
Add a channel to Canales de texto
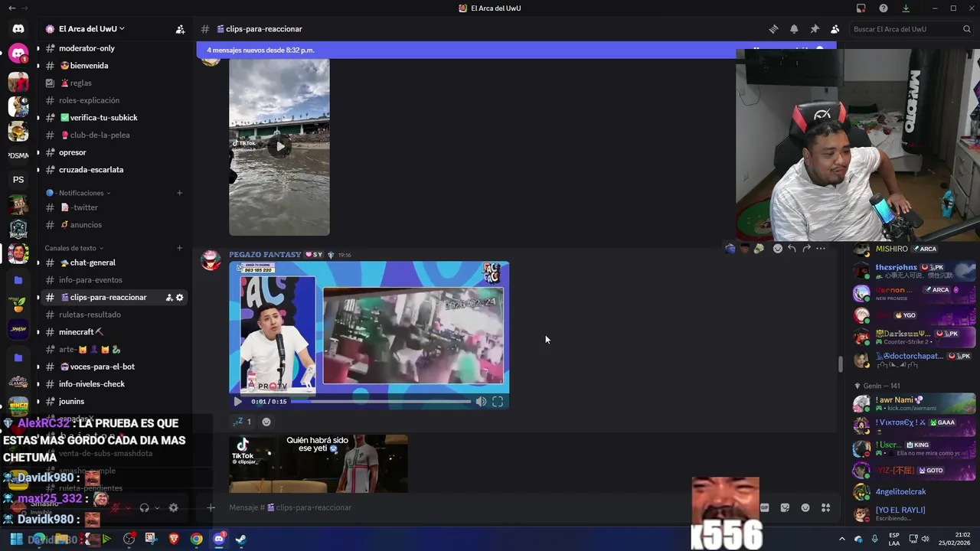tap(180, 248)
